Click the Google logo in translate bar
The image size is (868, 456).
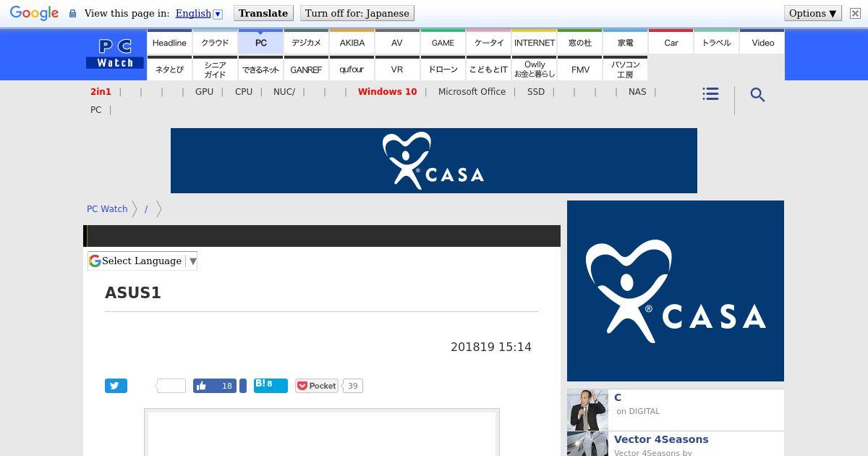[34, 13]
